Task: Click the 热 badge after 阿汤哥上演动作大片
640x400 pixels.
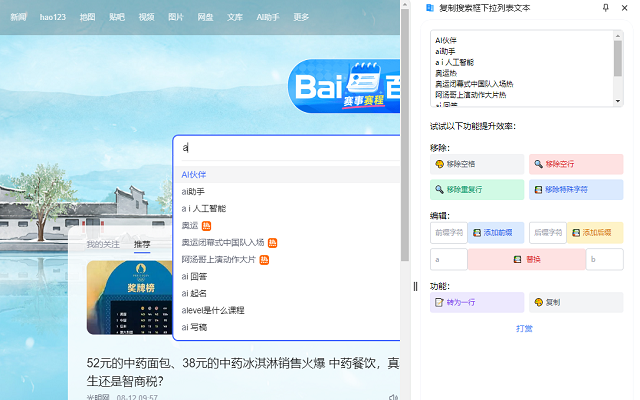Action: (x=264, y=260)
